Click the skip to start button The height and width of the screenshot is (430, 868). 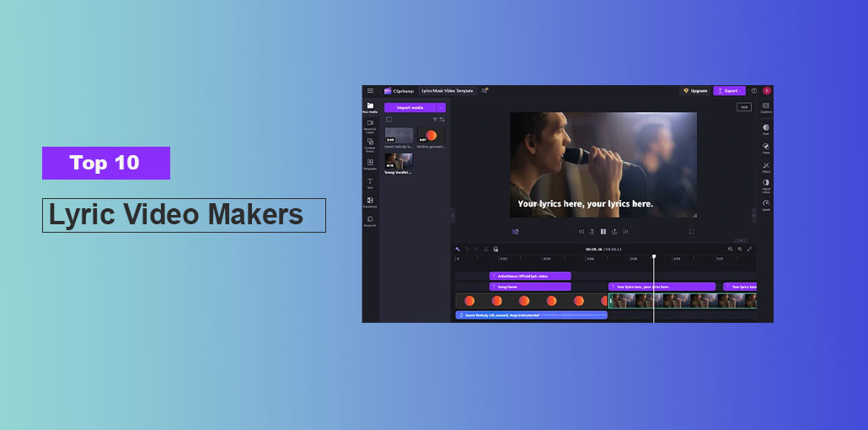click(581, 232)
